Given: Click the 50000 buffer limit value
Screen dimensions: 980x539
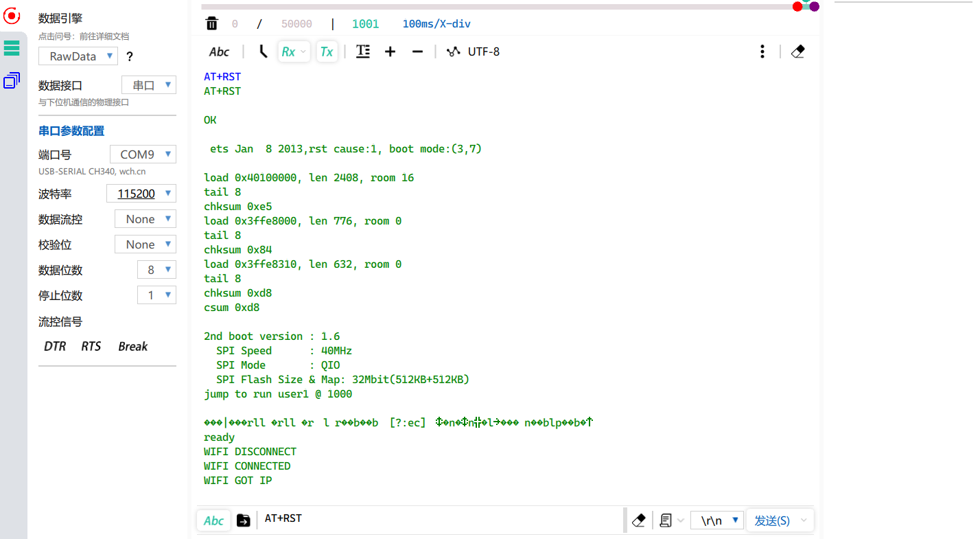Looking at the screenshot, I should (296, 24).
